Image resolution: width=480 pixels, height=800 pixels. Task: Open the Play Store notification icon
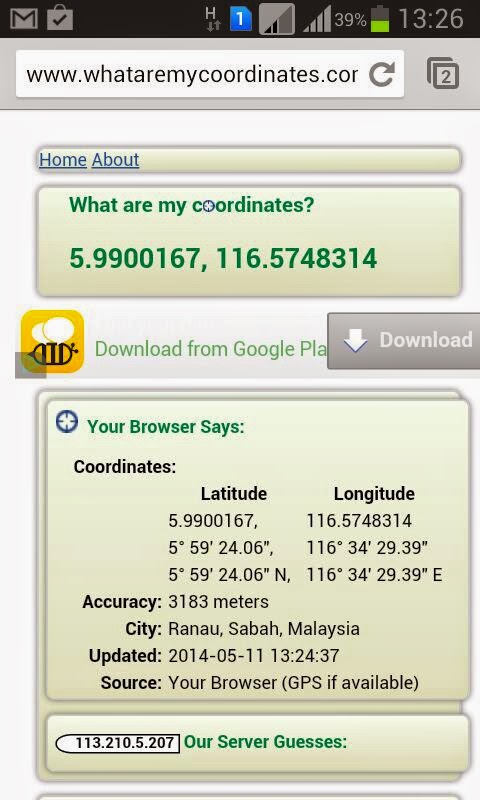click(60, 19)
